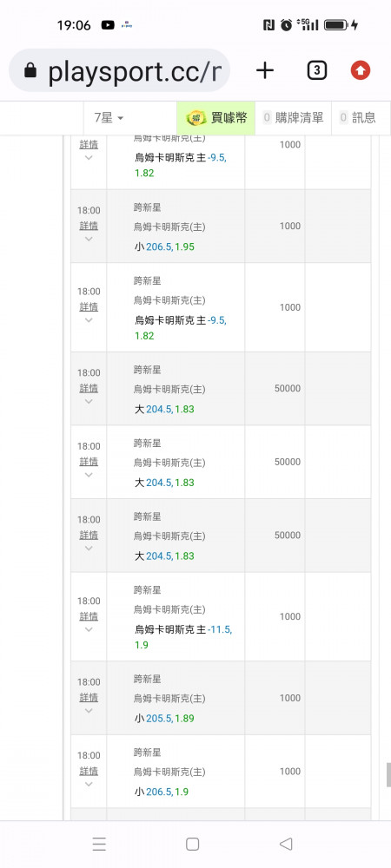Open the tab switcher showing 3 tabs
Screen dimensions: 391x868
pos(316,70)
